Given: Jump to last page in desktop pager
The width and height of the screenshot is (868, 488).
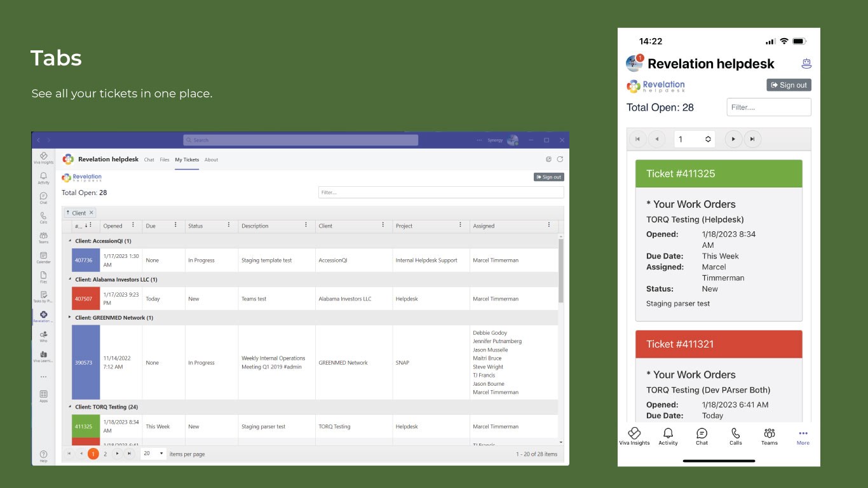Looking at the screenshot, I should pyautogui.click(x=129, y=454).
